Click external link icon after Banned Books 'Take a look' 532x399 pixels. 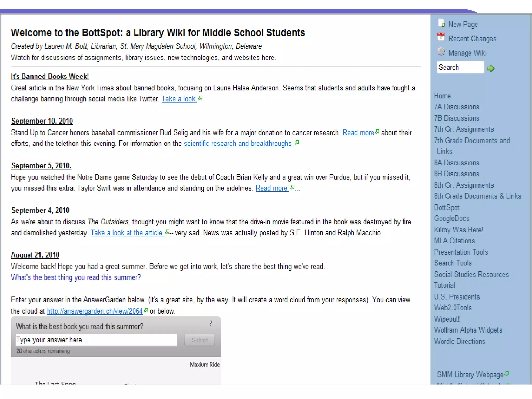coord(200,98)
